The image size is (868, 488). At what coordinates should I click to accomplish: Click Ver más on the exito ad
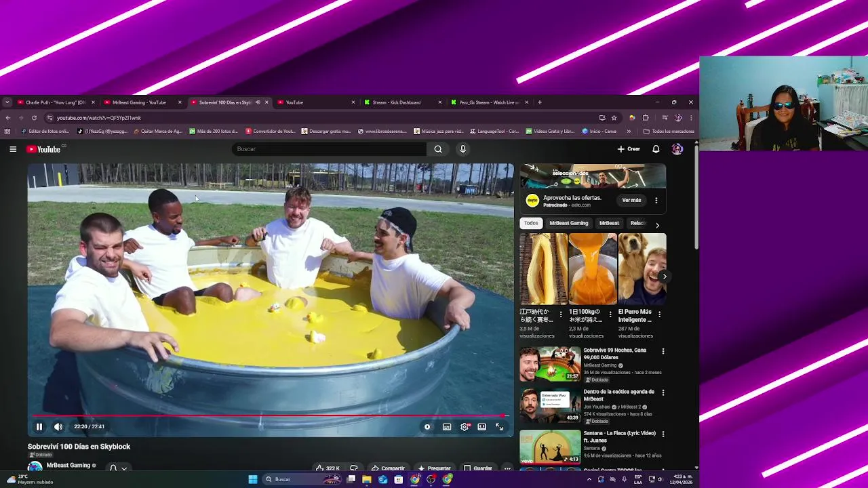click(x=631, y=200)
